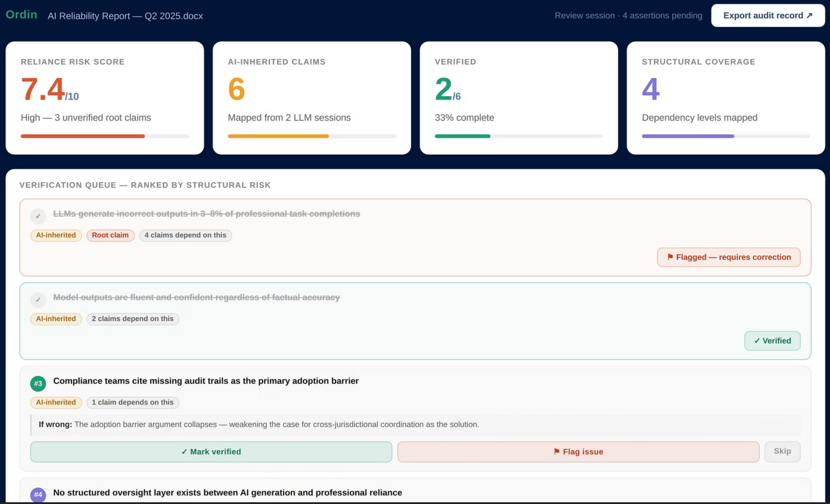
Task: Toggle the Flagged — requires correction state
Action: click(728, 257)
